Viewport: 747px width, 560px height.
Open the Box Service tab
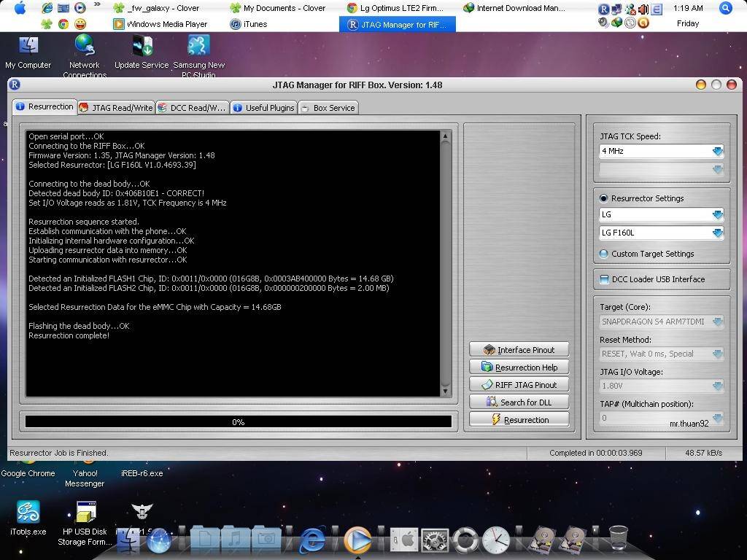click(328, 108)
